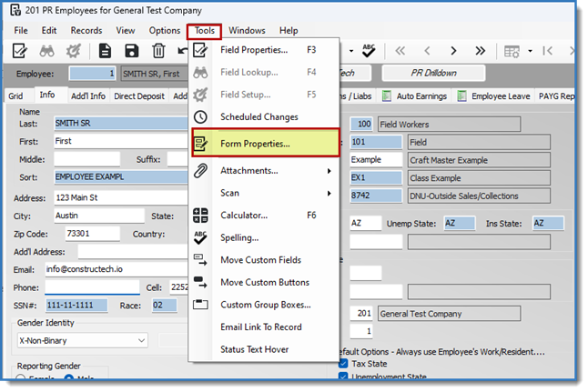588x392 pixels.
Task: Click the First name field
Action: [x=121, y=141]
